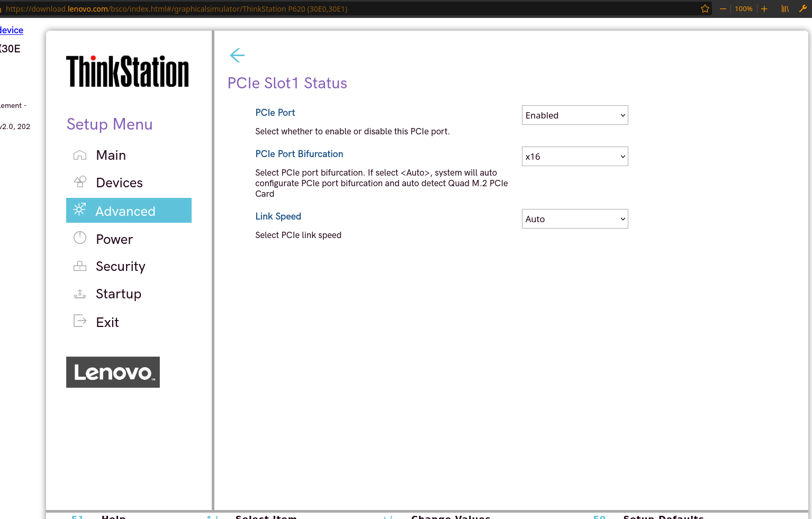This screenshot has height=519, width=812.
Task: Click the Setup Menu heading
Action: [110, 124]
